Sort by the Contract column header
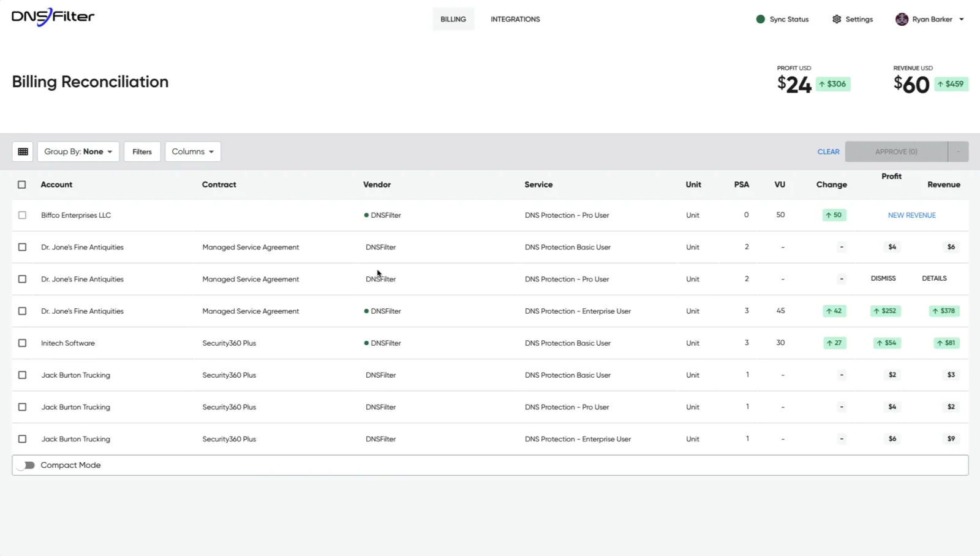Image resolution: width=980 pixels, height=556 pixels. (219, 185)
